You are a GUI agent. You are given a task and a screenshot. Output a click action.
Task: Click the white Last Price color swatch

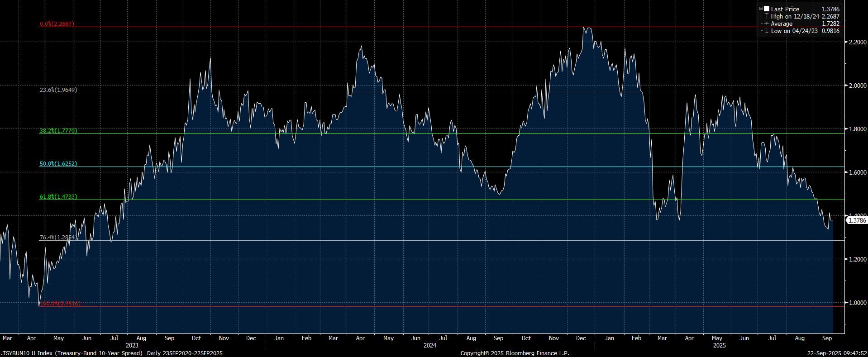tap(767, 9)
